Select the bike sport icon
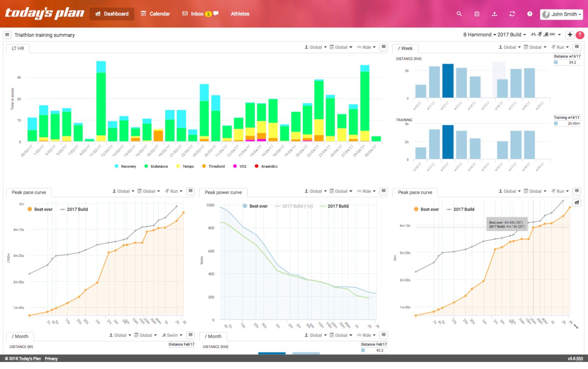The height and width of the screenshot is (369, 588). [533, 34]
